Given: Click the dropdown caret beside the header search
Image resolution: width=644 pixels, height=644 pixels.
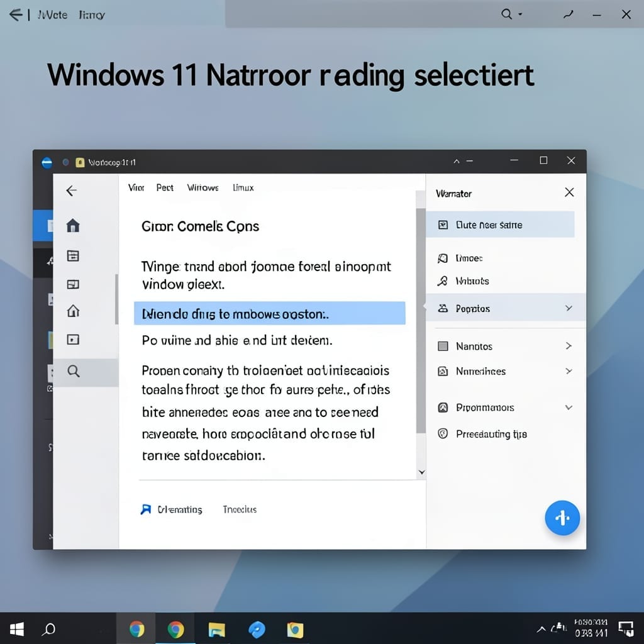Looking at the screenshot, I should tap(520, 14).
